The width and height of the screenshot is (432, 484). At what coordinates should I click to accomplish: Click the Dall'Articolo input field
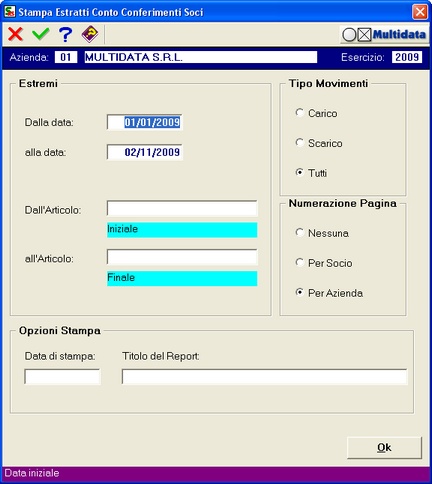(182, 208)
